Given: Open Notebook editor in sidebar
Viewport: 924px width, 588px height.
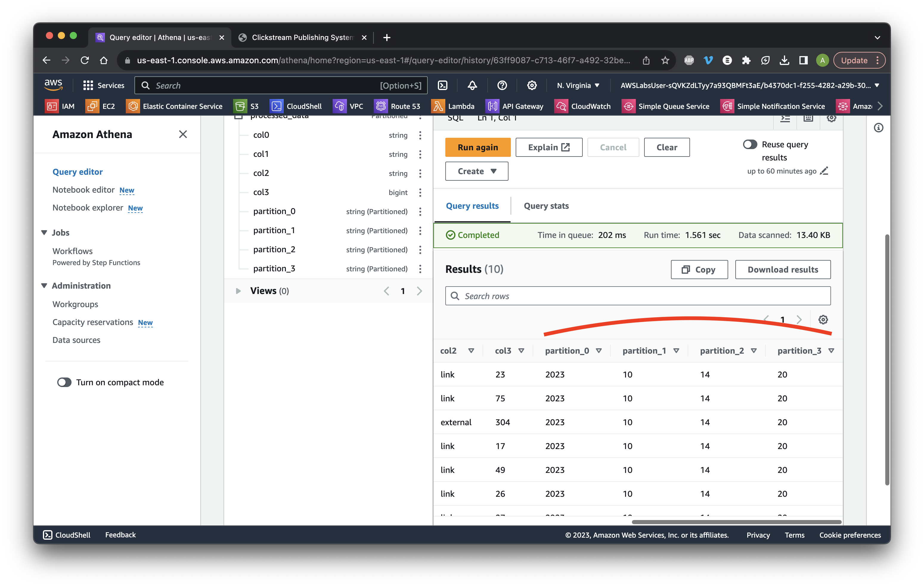Looking at the screenshot, I should point(83,190).
